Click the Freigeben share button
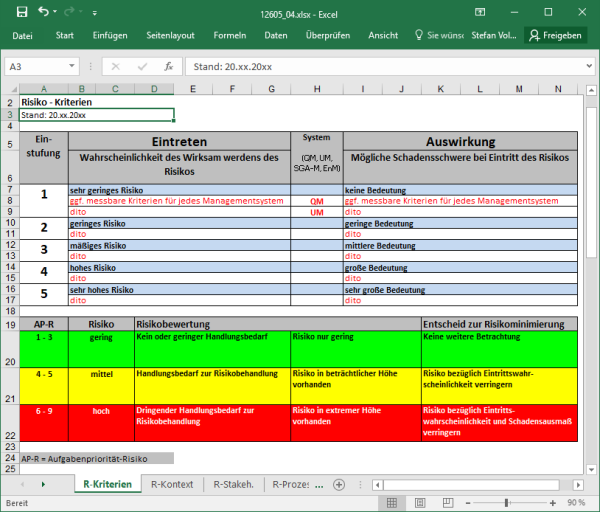 [555, 35]
